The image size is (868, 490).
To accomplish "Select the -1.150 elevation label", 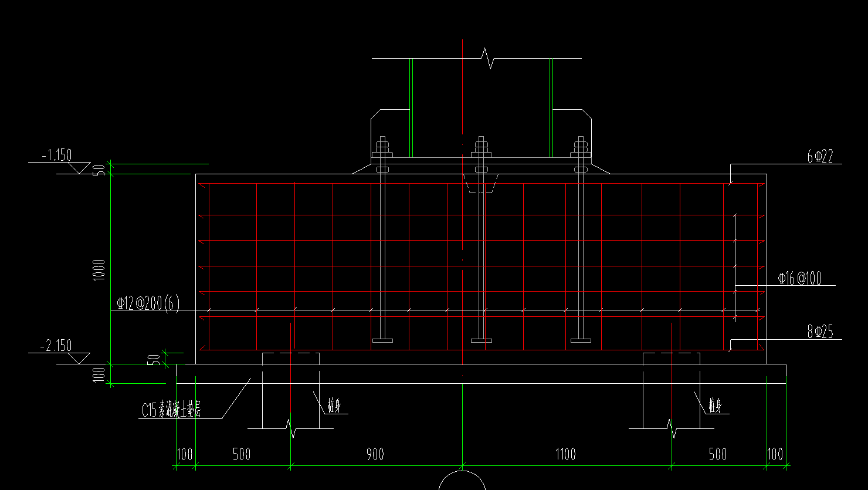I will (57, 156).
